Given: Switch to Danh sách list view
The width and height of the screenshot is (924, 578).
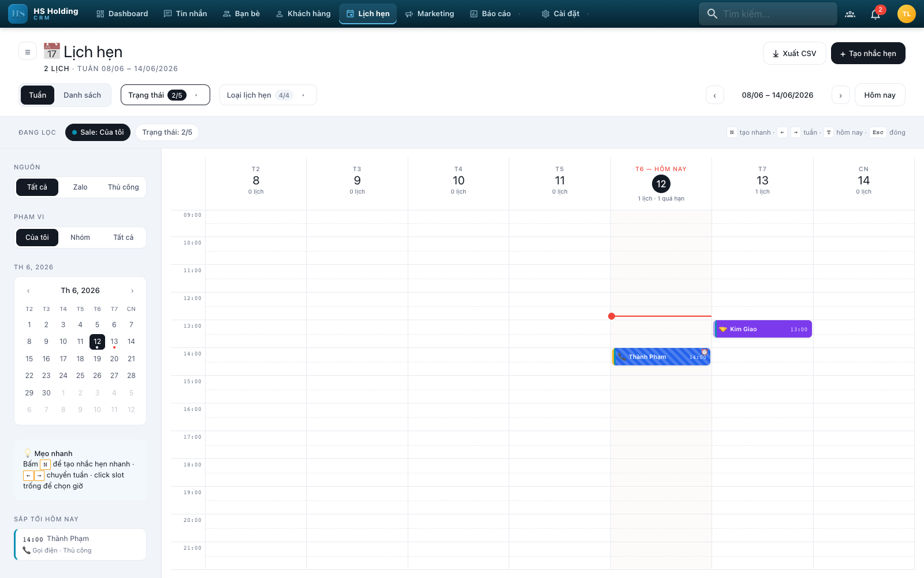Looking at the screenshot, I should click(x=82, y=95).
